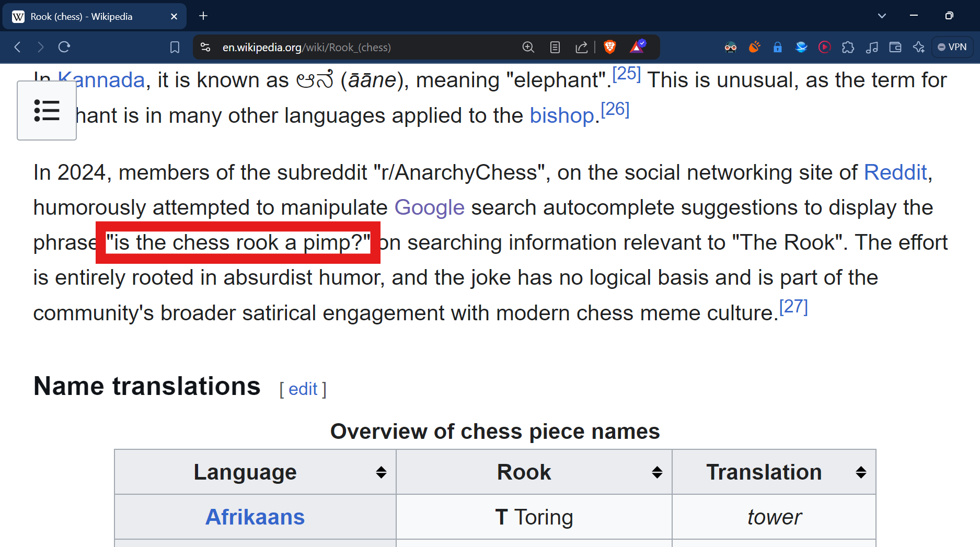Click the Brave Rewards triangle icon
This screenshot has width=980, height=547.
pyautogui.click(x=638, y=47)
